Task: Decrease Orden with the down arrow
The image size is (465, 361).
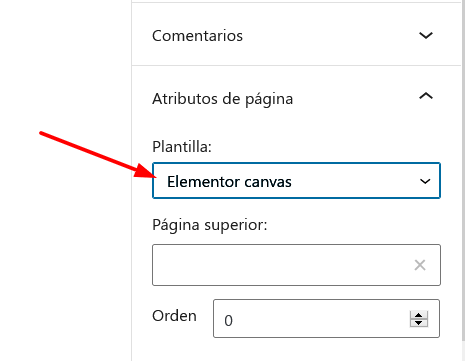Action: pyautogui.click(x=419, y=323)
